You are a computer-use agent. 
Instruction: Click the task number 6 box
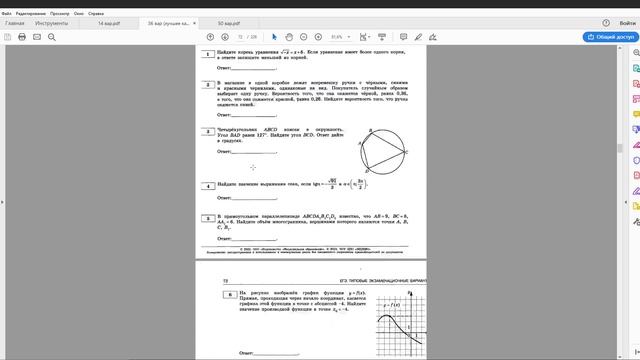(x=230, y=294)
